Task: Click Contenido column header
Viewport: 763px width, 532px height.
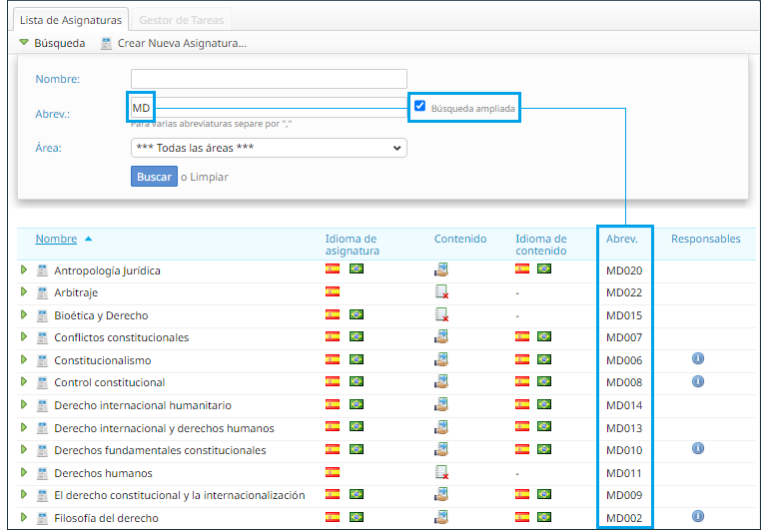Action: (x=460, y=239)
